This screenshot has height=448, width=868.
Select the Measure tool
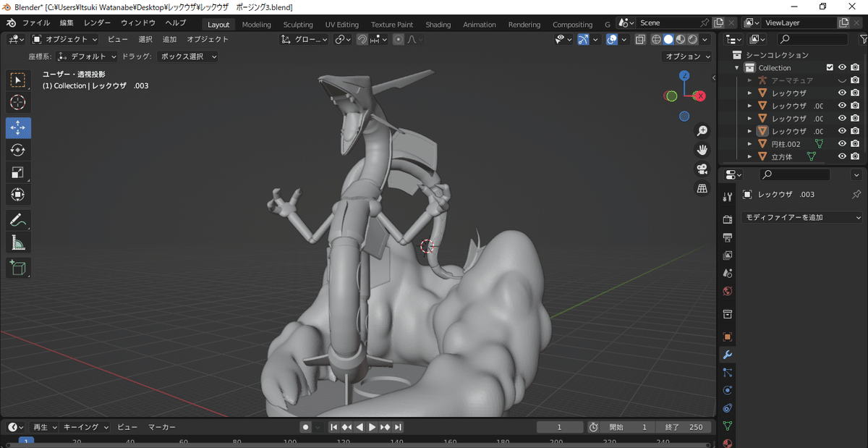coord(18,242)
